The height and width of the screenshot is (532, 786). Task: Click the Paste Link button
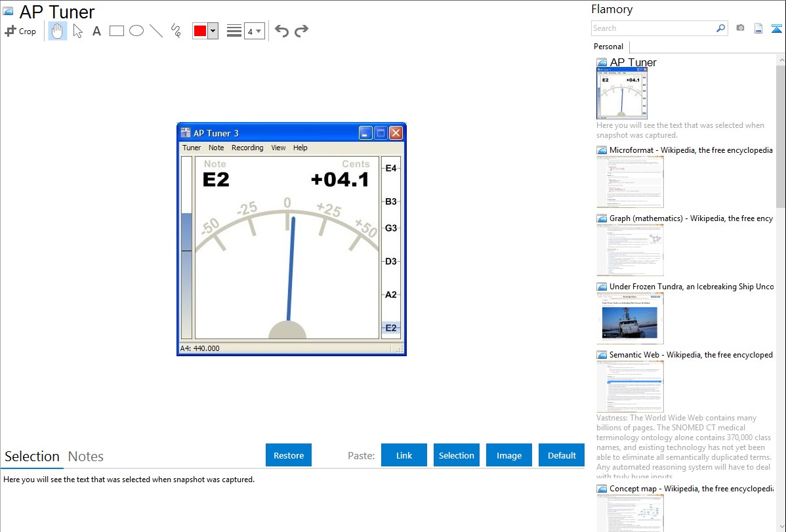(404, 455)
